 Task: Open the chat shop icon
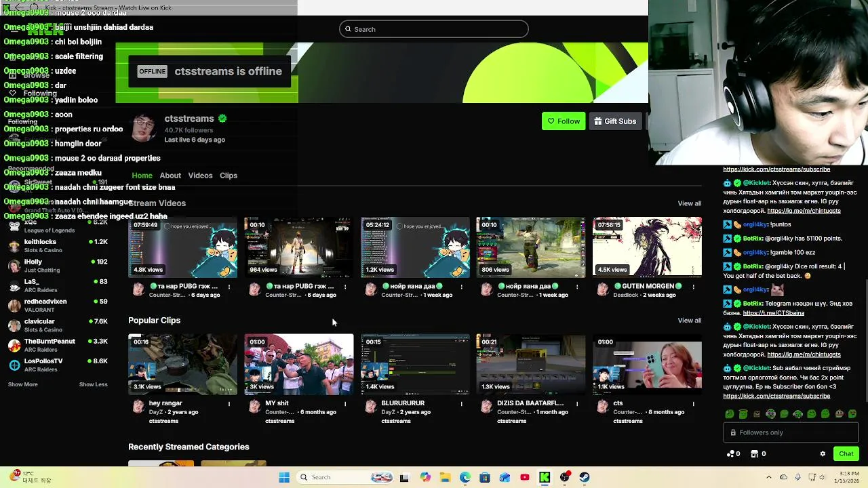(x=755, y=453)
